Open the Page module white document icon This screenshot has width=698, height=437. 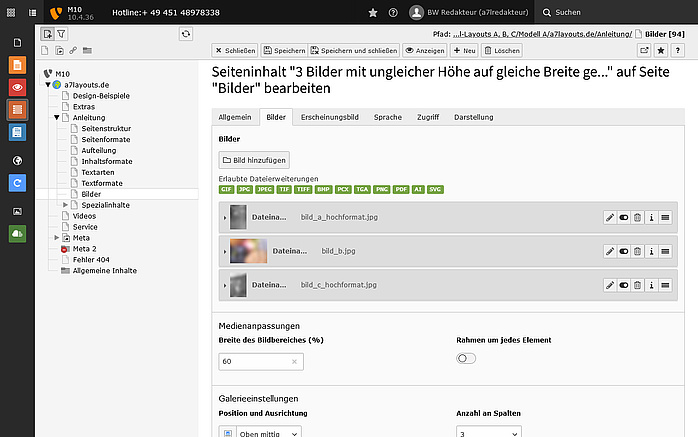pos(17,43)
